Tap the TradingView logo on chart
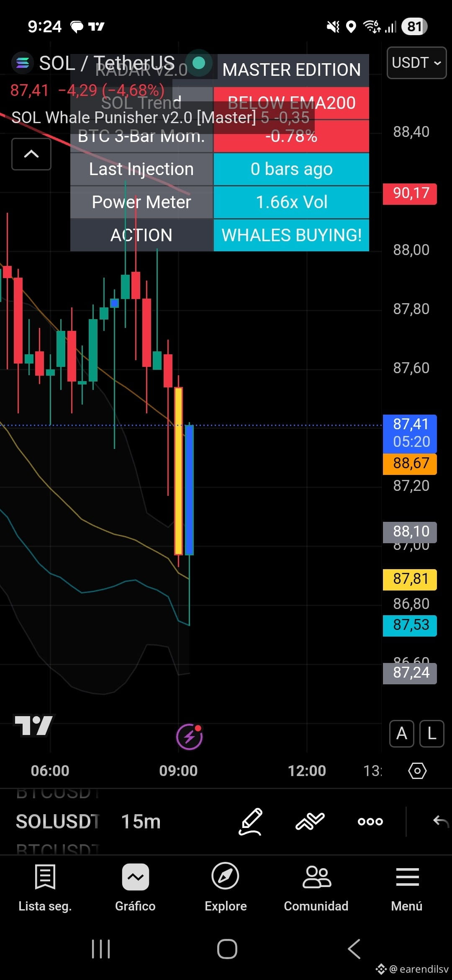452x980 pixels. (x=34, y=725)
